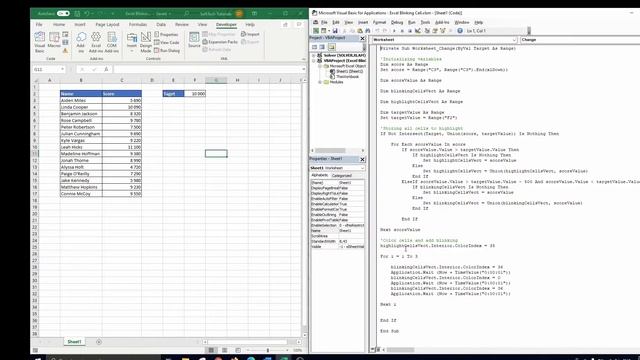The height and width of the screenshot is (360, 640).
Task: Open XML Source pane
Action: pyautogui.click(x=194, y=40)
